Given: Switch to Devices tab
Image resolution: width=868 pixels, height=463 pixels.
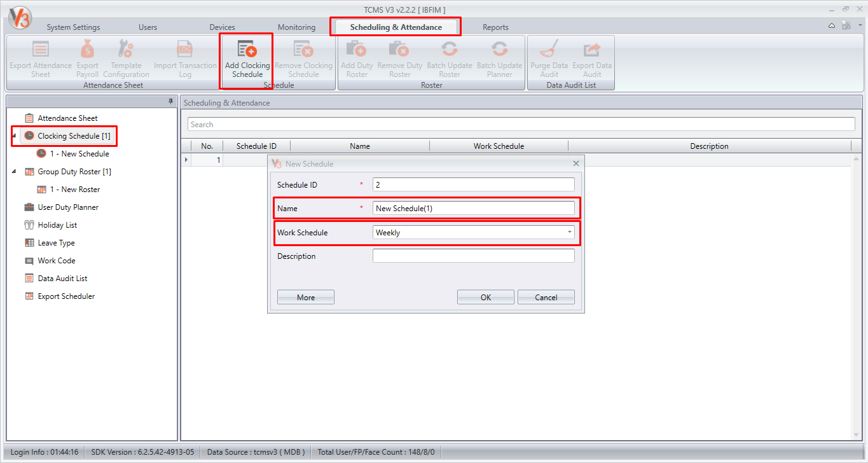Looking at the screenshot, I should click(x=222, y=27).
